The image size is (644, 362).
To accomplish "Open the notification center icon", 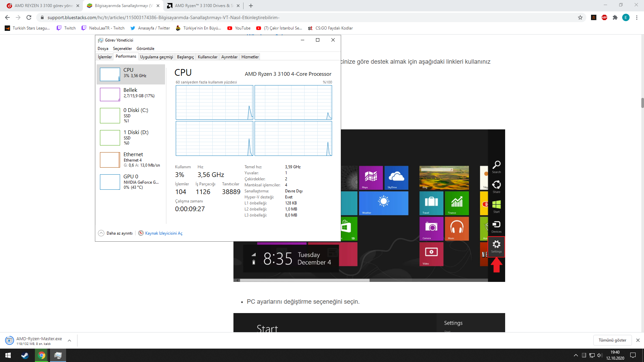I will [633, 355].
